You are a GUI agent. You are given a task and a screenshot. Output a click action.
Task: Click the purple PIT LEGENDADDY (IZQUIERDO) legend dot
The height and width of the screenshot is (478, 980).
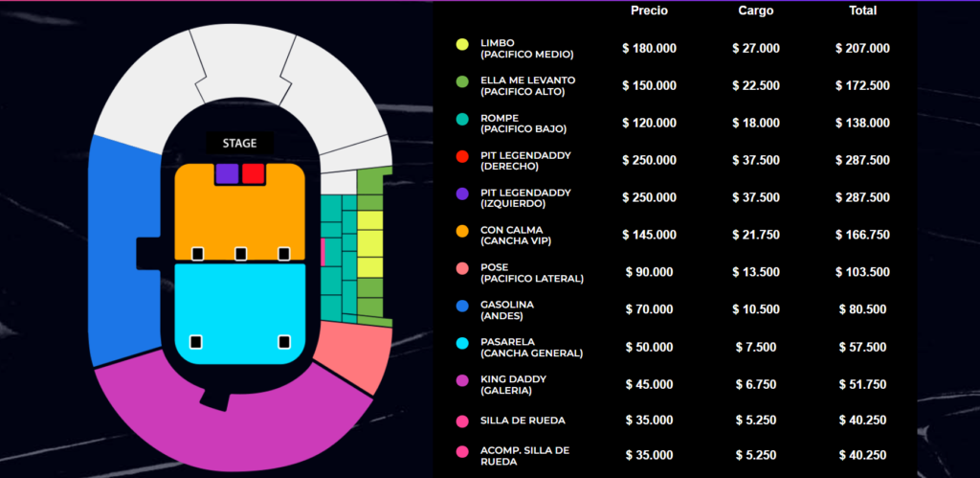pos(462,194)
